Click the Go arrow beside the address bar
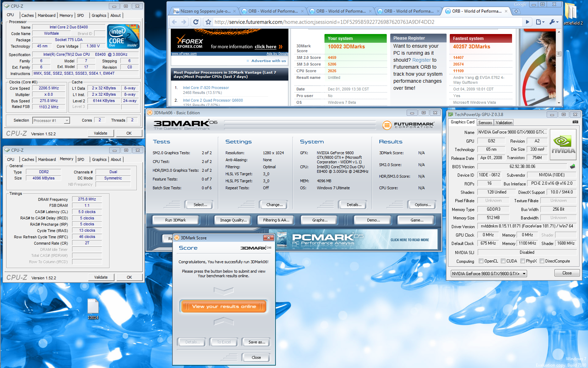The height and width of the screenshot is (368, 588). [x=527, y=22]
